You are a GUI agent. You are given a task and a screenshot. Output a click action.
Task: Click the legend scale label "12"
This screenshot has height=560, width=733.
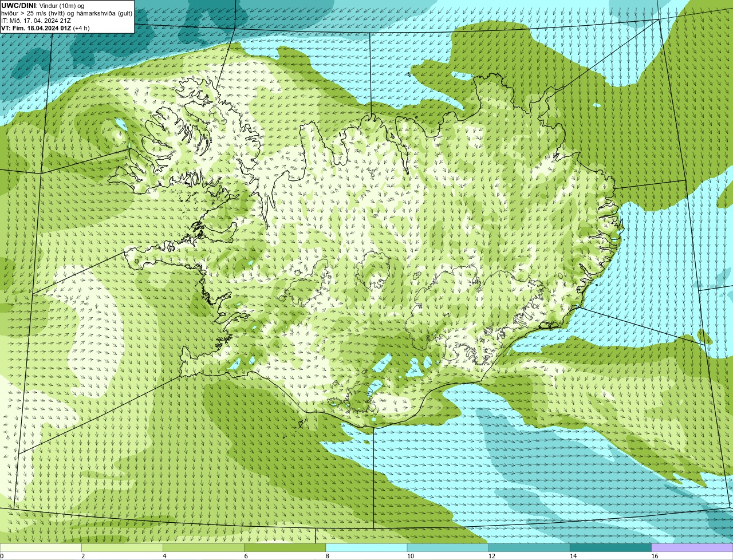click(492, 556)
